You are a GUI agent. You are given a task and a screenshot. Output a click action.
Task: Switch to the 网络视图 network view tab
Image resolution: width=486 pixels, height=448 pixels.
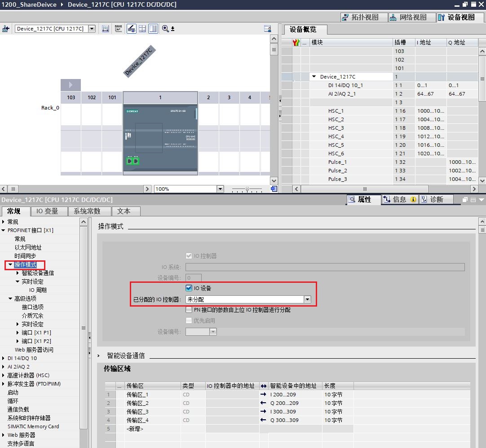click(411, 18)
